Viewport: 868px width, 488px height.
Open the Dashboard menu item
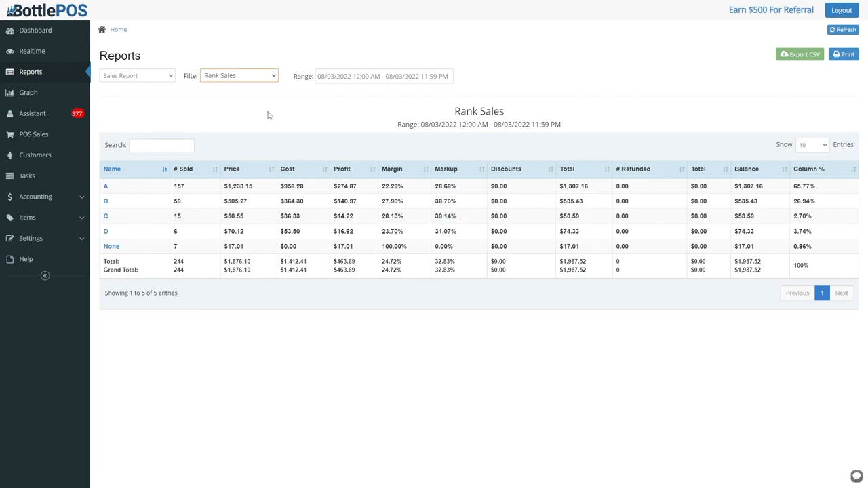(35, 30)
